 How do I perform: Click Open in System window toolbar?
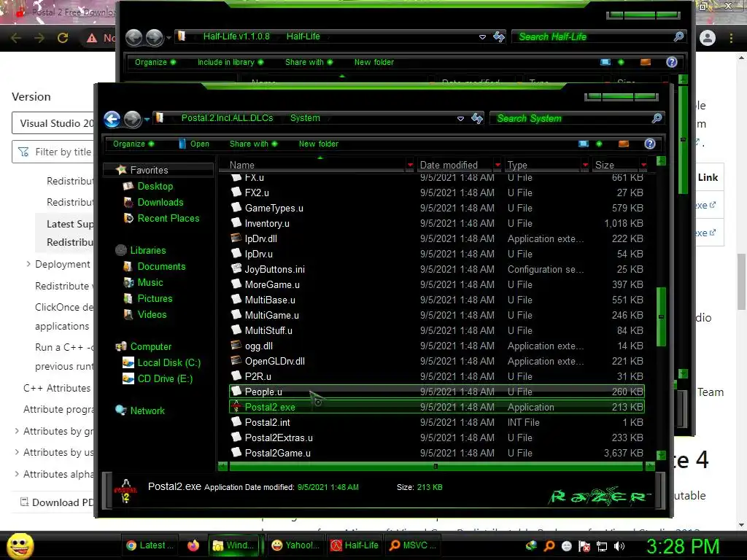[194, 144]
